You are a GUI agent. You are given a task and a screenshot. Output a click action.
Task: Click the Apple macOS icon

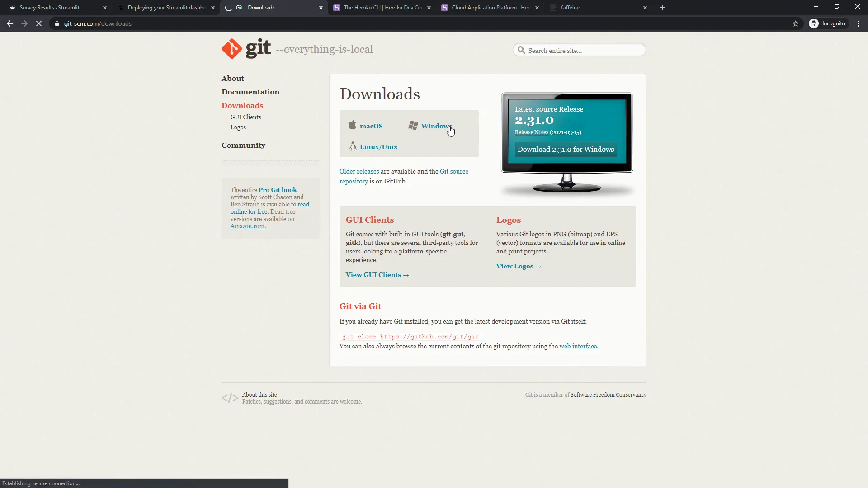pyautogui.click(x=352, y=125)
